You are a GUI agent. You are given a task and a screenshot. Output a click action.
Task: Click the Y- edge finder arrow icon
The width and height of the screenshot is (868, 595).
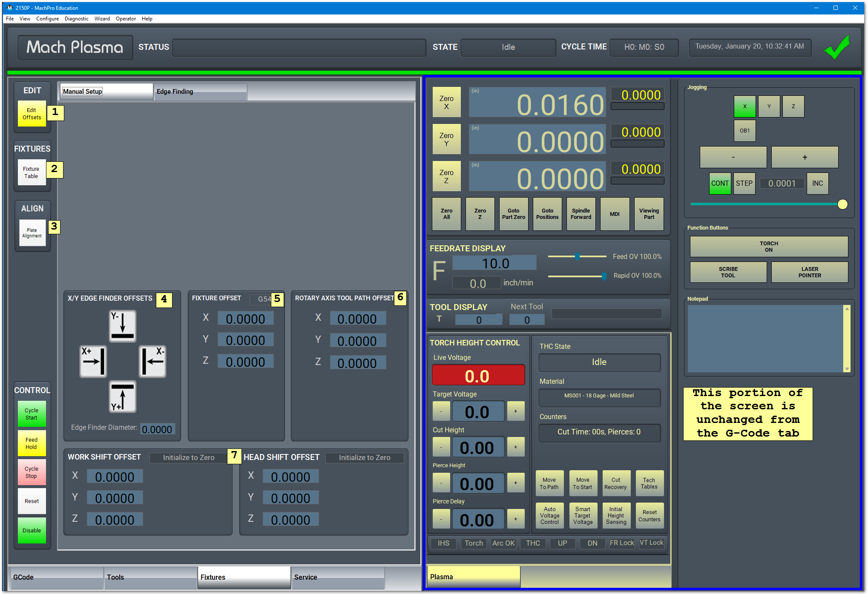123,326
